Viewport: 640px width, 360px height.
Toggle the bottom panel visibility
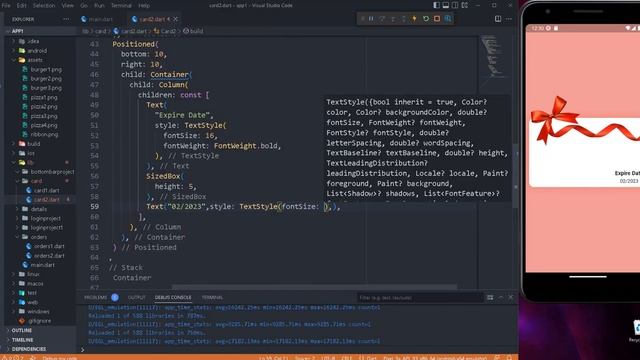(x=446, y=5)
